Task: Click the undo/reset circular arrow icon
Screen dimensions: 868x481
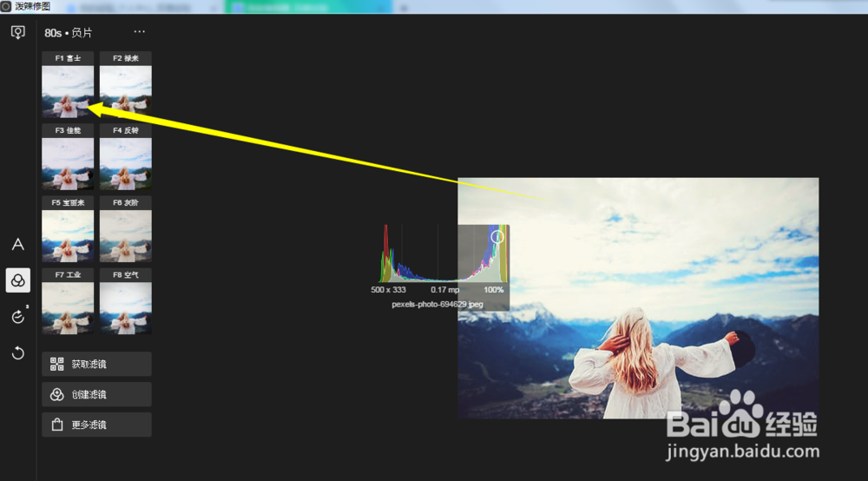Action: [17, 353]
